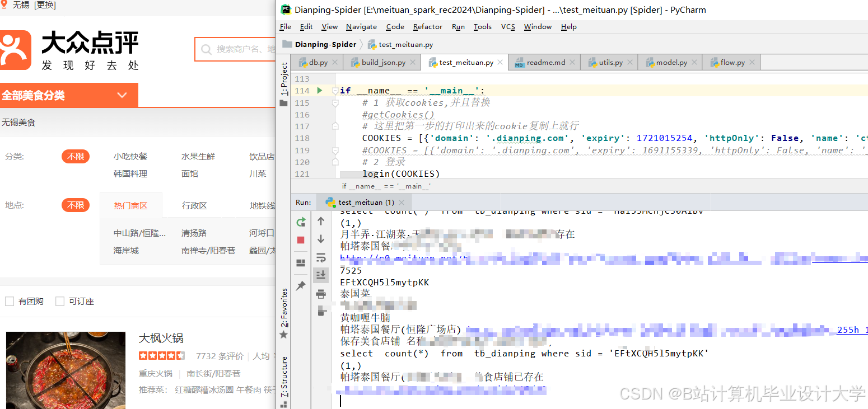Toggle fold marker at line 119
Image resolution: width=868 pixels, height=409 pixels.
(x=335, y=151)
